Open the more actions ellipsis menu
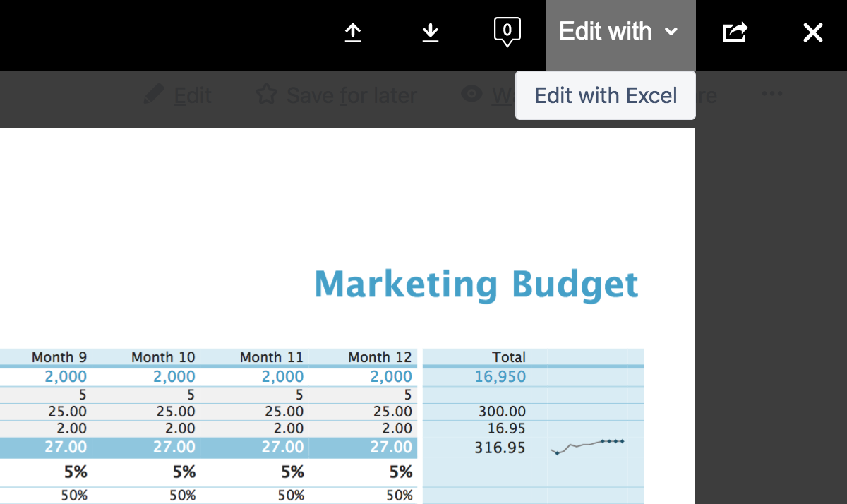This screenshot has height=504, width=847. click(772, 94)
